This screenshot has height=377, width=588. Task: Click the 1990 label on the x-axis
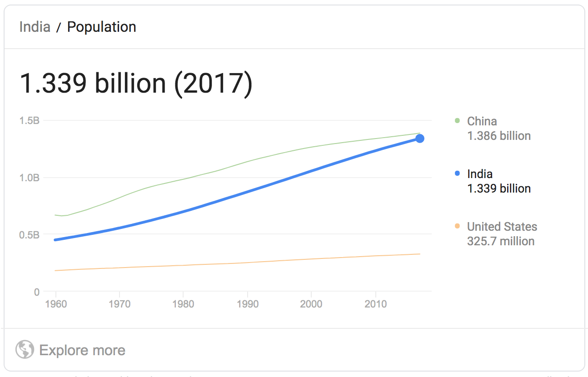[247, 303]
